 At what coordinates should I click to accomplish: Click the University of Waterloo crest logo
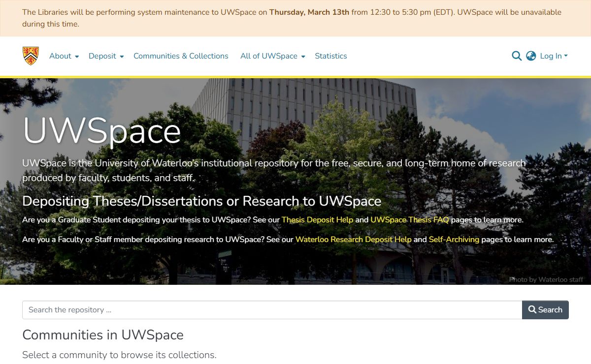(31, 56)
